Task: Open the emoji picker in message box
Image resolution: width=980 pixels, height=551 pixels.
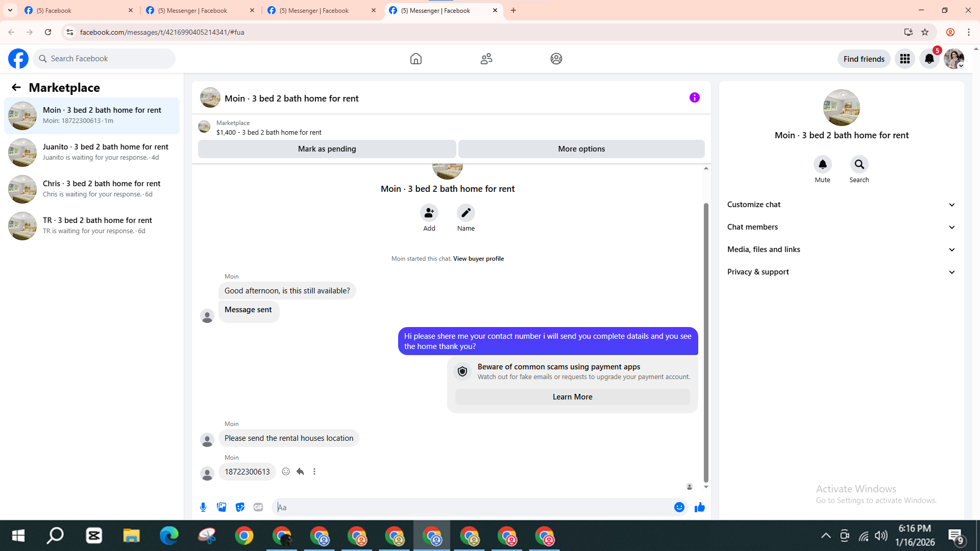Action: click(x=679, y=507)
